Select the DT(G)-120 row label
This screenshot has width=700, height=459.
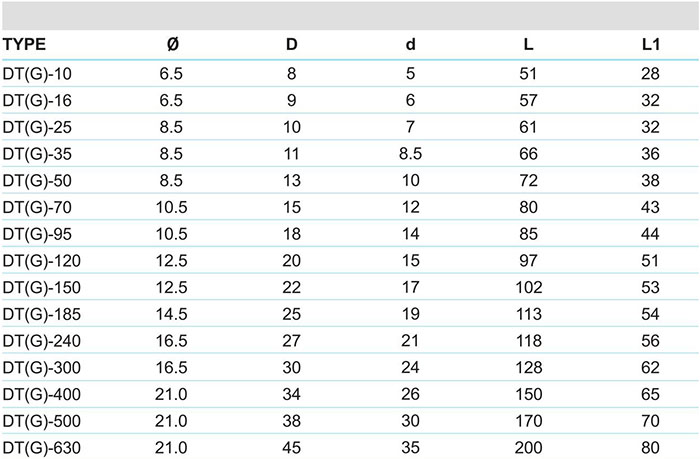pyautogui.click(x=42, y=261)
